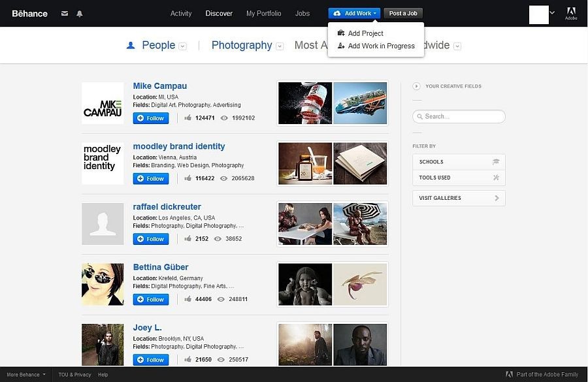This screenshot has width=588, height=382.
Task: Choose Add Work in Progress
Action: [381, 46]
